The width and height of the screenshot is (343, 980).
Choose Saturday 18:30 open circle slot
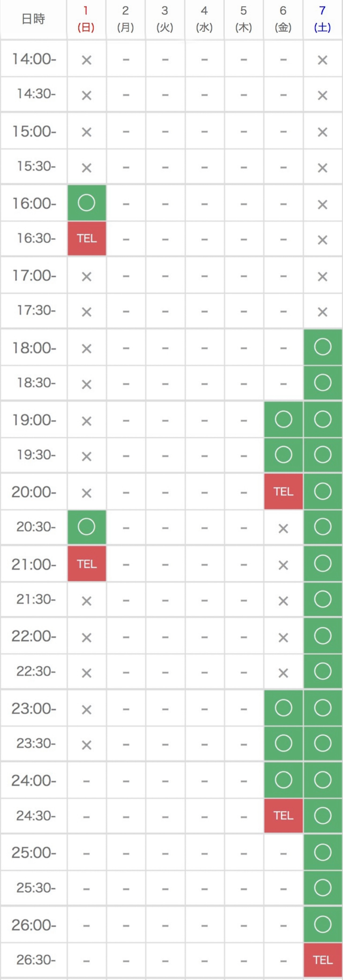click(323, 383)
